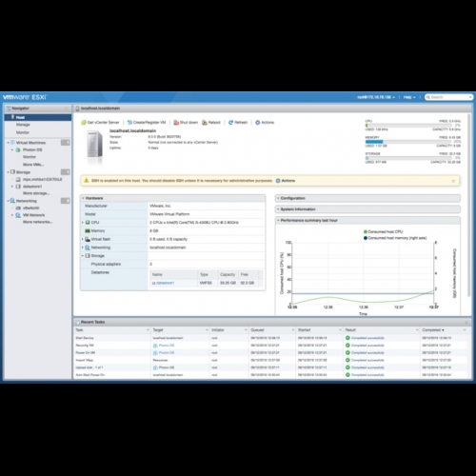This screenshot has width=476, height=476.
Task: Click the datastore1 icon in navigator
Action: point(18,187)
